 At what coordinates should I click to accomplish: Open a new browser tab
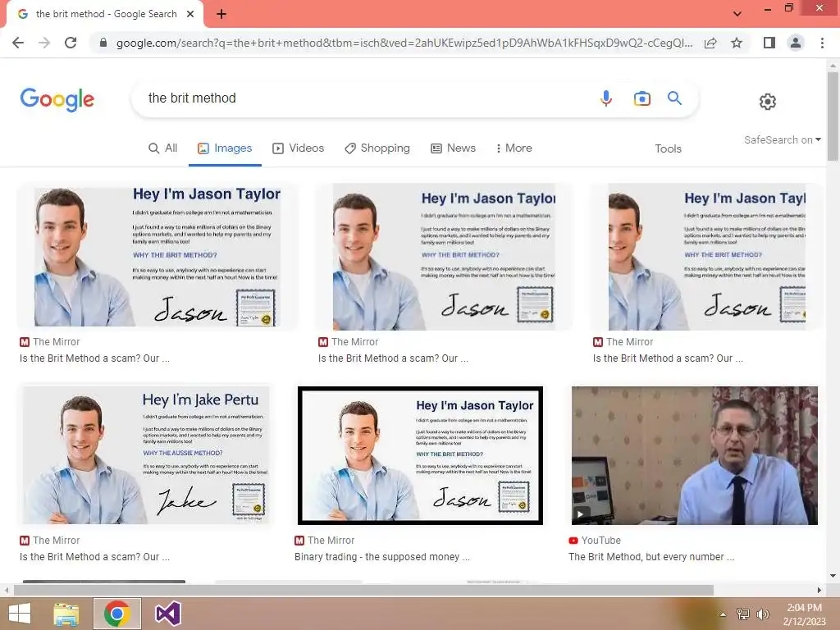tap(221, 14)
